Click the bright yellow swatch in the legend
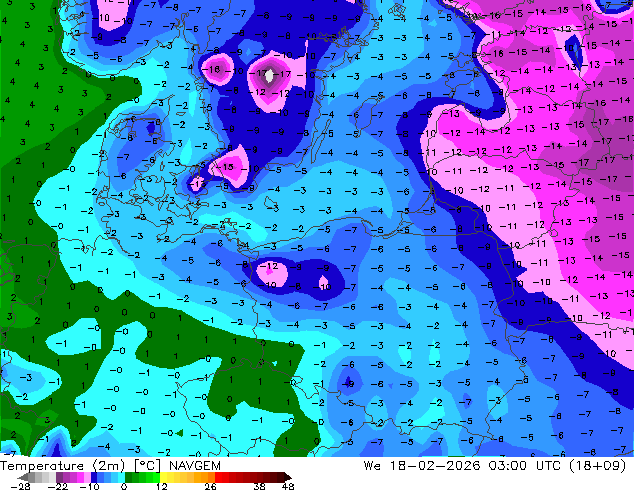This screenshot has height=490, width=634. (163, 477)
